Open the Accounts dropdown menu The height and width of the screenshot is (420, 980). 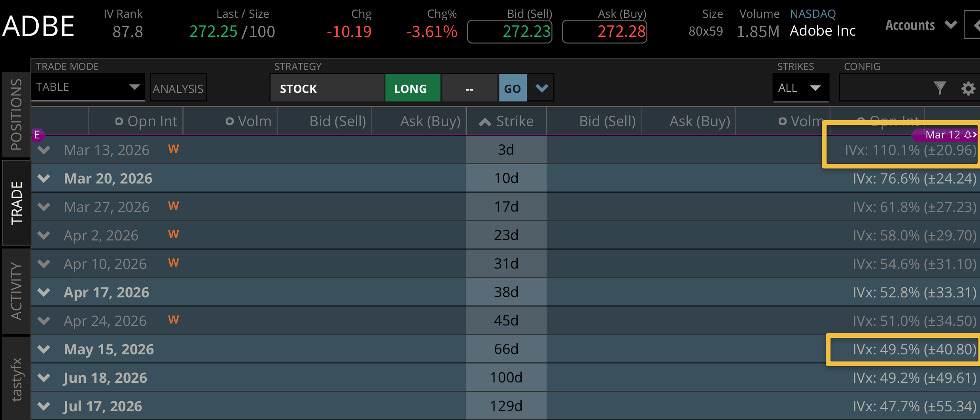921,25
